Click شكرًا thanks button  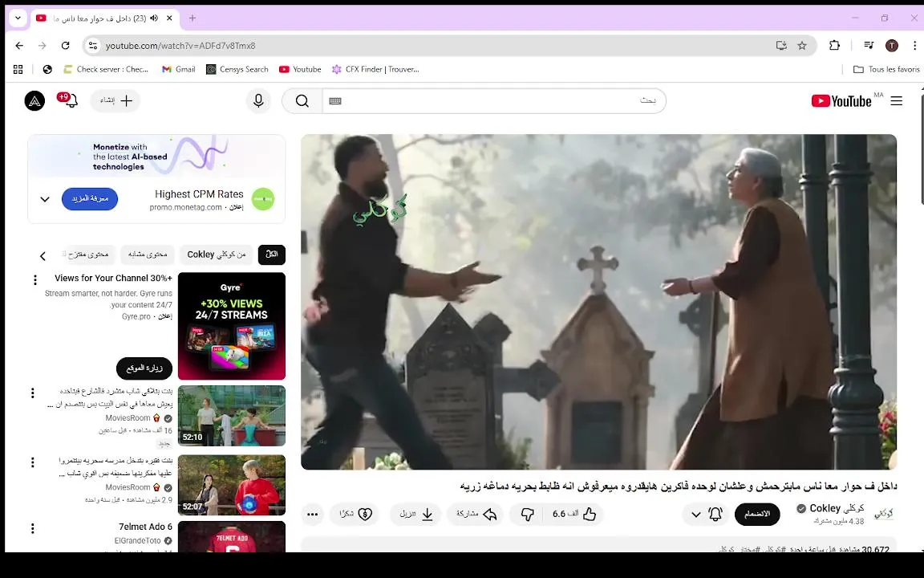point(356,515)
